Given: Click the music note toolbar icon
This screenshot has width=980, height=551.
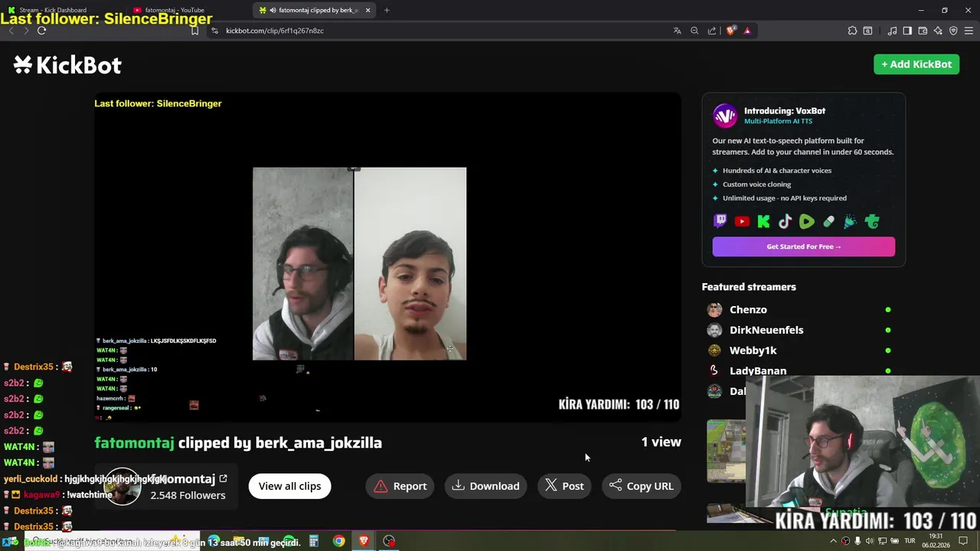Looking at the screenshot, I should pyautogui.click(x=892, y=31).
